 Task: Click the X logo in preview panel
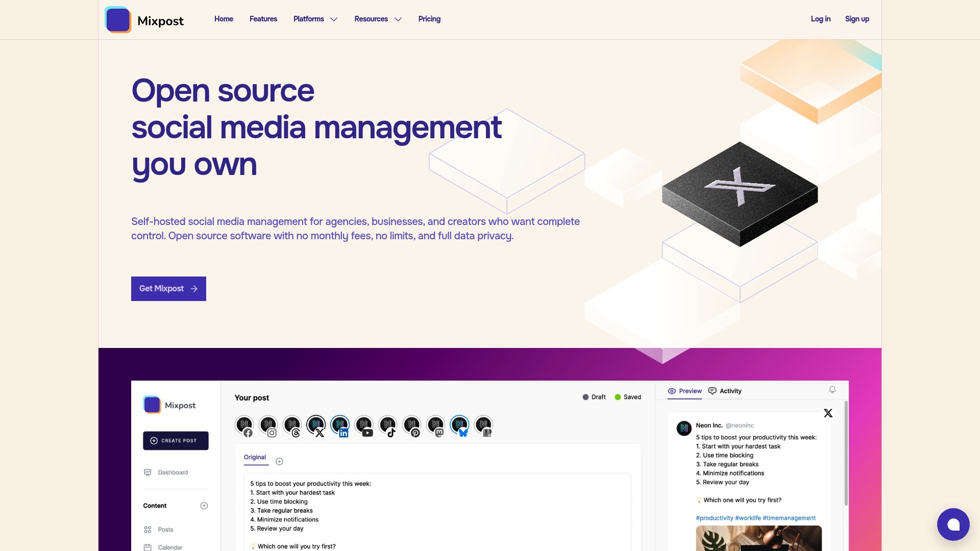click(x=828, y=413)
